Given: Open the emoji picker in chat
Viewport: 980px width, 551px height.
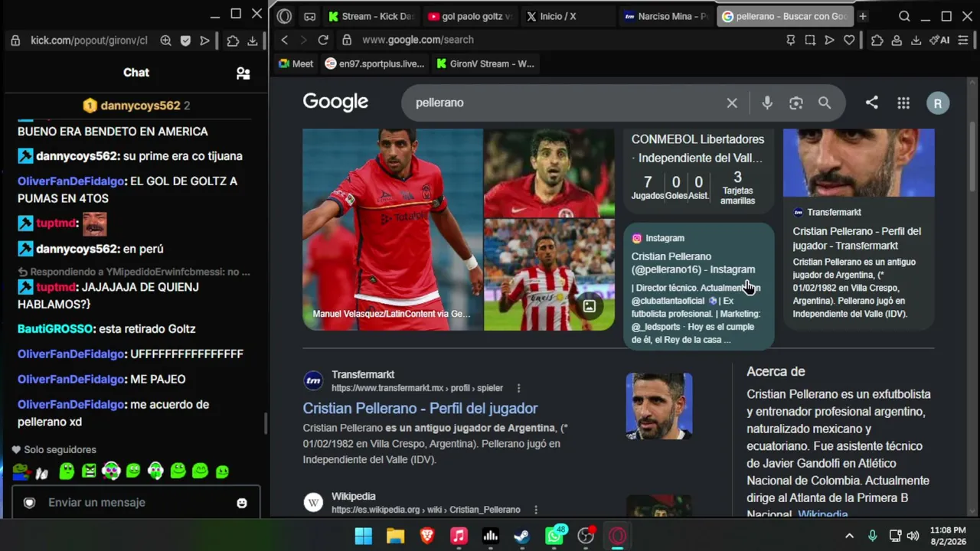Looking at the screenshot, I should click(x=242, y=503).
